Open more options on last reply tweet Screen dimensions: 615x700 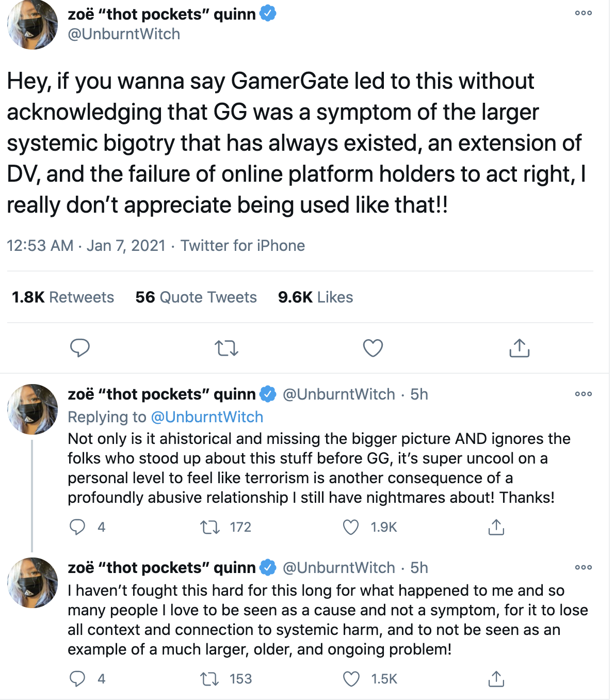[583, 567]
